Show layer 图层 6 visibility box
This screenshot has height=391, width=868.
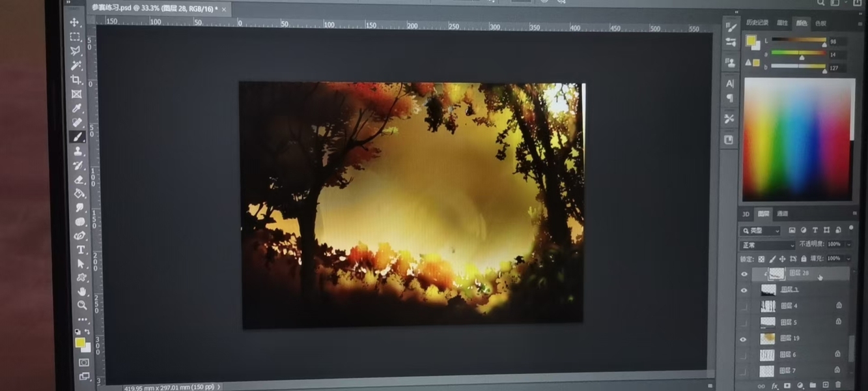point(744,355)
